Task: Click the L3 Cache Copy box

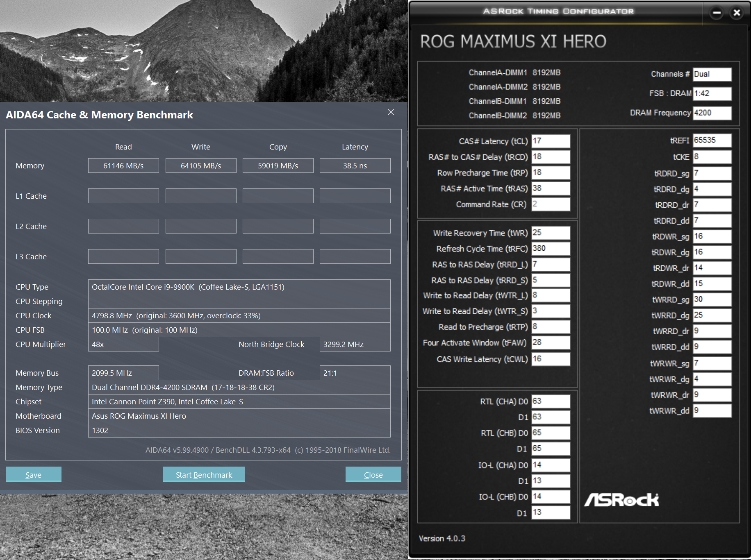Action: coord(278,256)
